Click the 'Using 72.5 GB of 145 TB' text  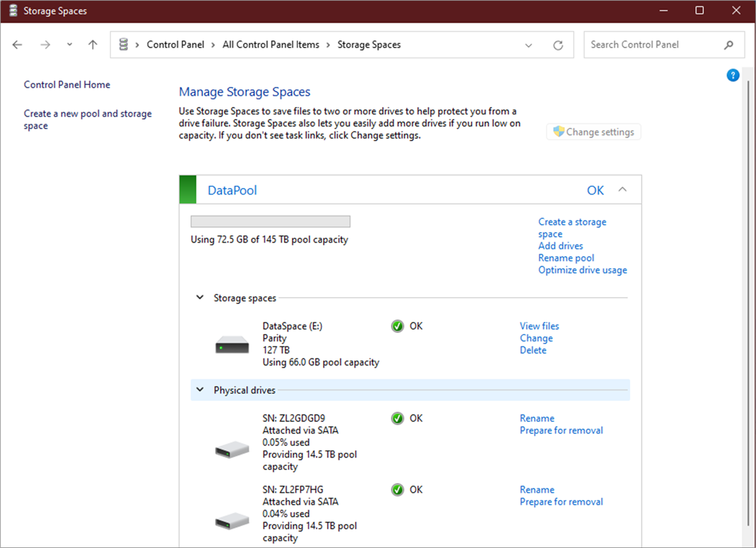click(x=269, y=239)
